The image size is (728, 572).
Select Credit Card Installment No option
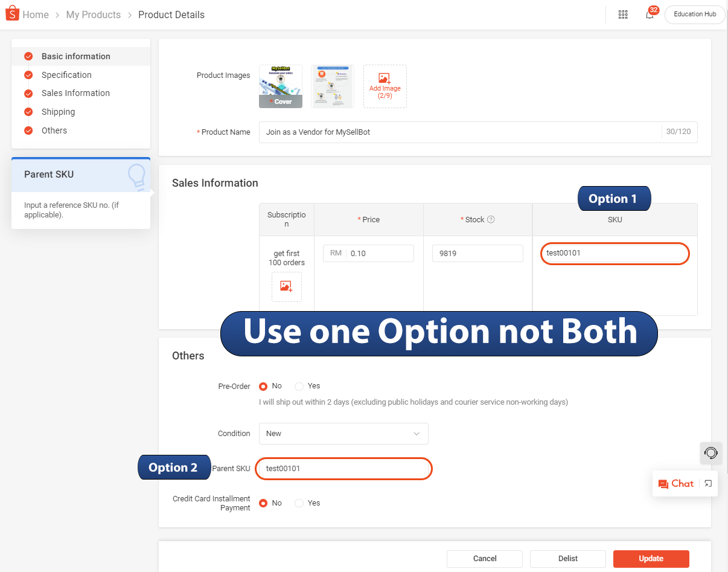(263, 503)
